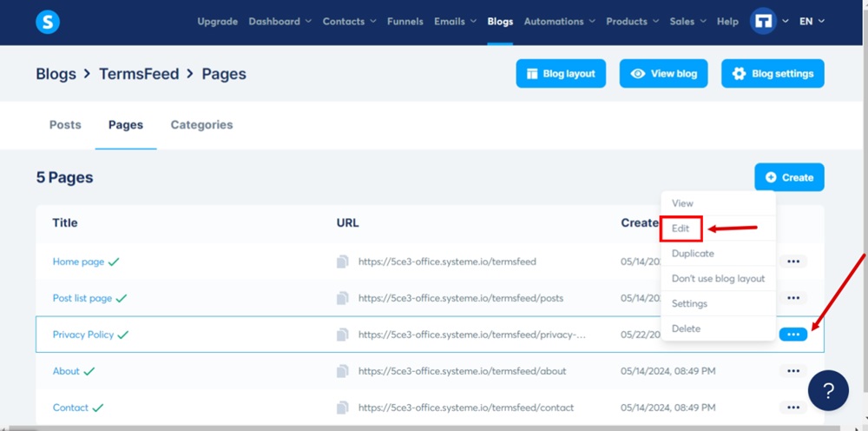Screen dimensions: 868x431
Task: Open Blogs in the top navigation
Action: click(500, 22)
